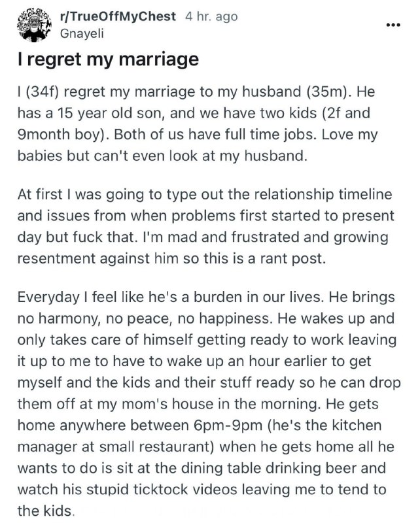
Task: Open the "I regret my marriage" post title
Action: [108, 59]
